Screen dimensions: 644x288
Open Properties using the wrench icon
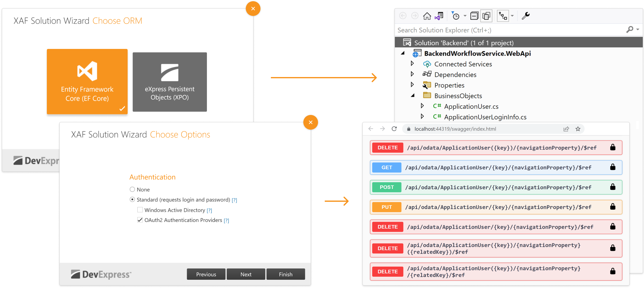click(x=525, y=16)
